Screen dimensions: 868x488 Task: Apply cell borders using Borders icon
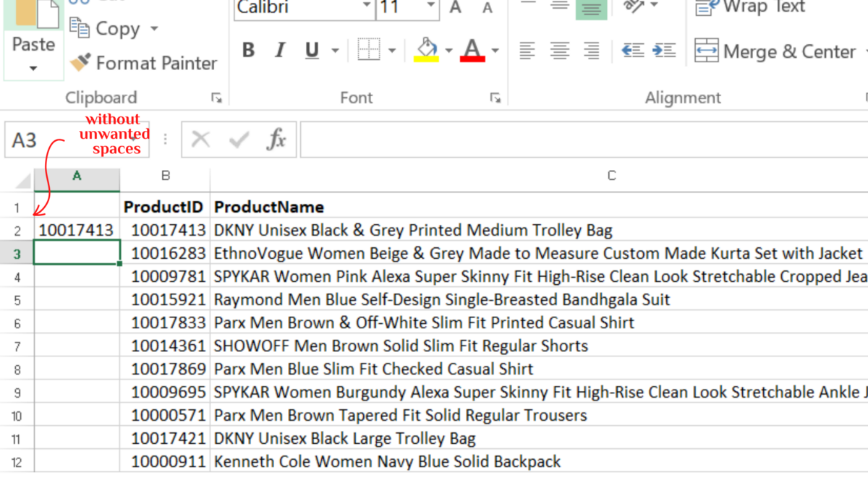(x=369, y=51)
